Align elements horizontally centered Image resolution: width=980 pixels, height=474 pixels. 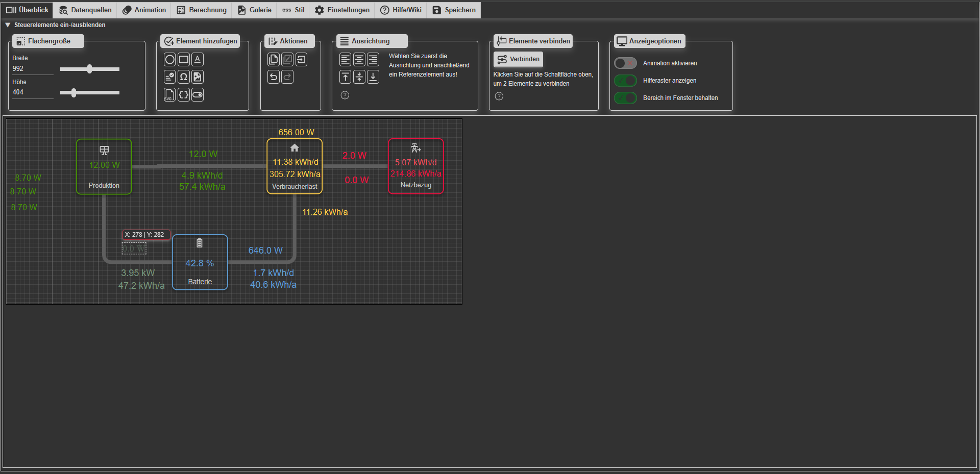tap(359, 60)
